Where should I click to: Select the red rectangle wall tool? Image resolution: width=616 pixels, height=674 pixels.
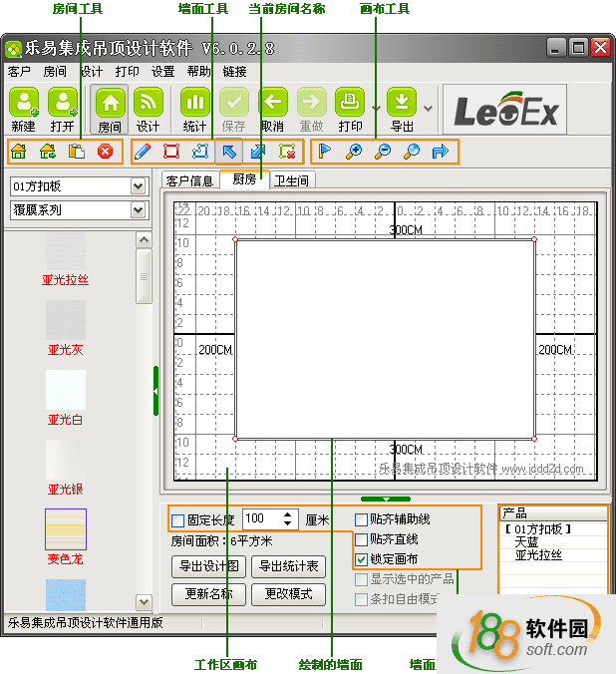[170, 152]
